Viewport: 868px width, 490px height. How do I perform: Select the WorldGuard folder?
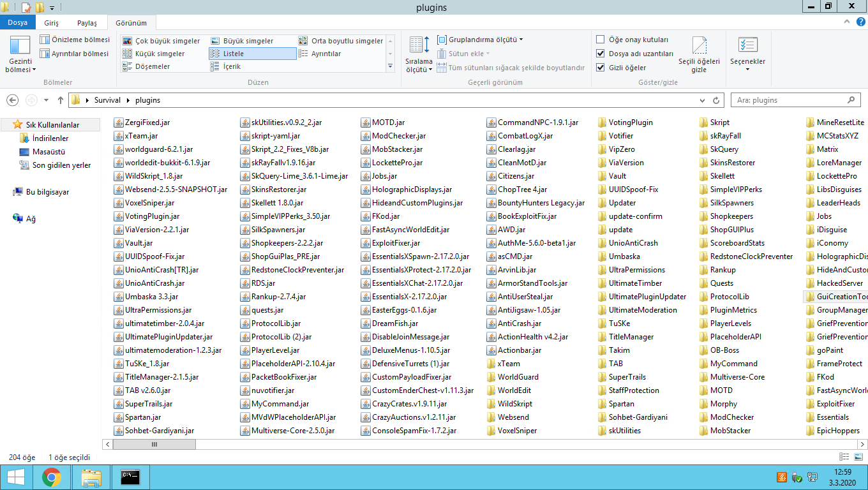click(x=513, y=376)
